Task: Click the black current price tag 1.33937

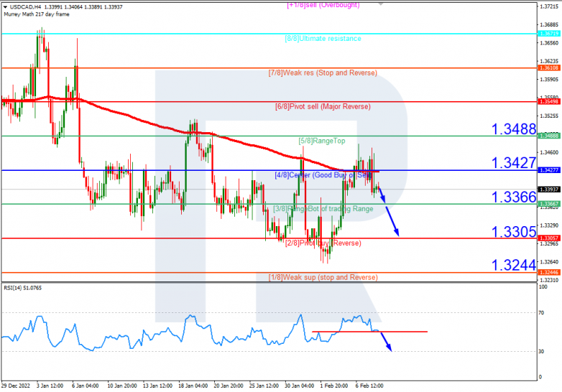Action: (549, 190)
